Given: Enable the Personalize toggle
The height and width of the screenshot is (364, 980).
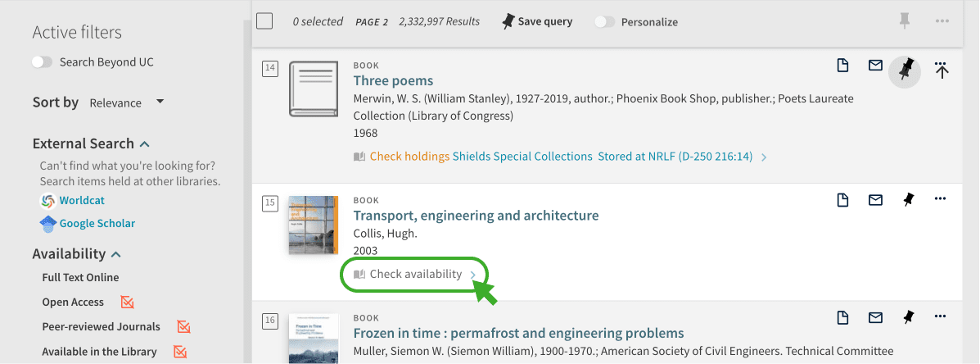Looking at the screenshot, I should [x=604, y=22].
